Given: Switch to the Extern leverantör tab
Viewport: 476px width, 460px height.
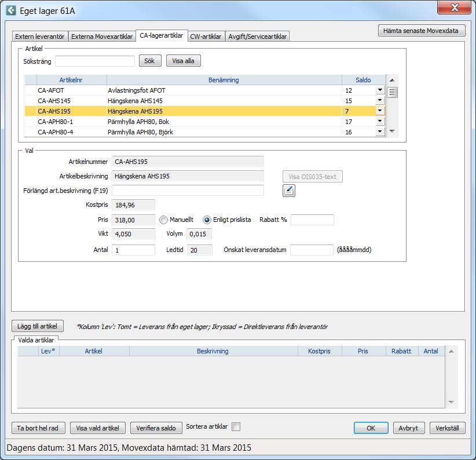Looking at the screenshot, I should [x=40, y=36].
